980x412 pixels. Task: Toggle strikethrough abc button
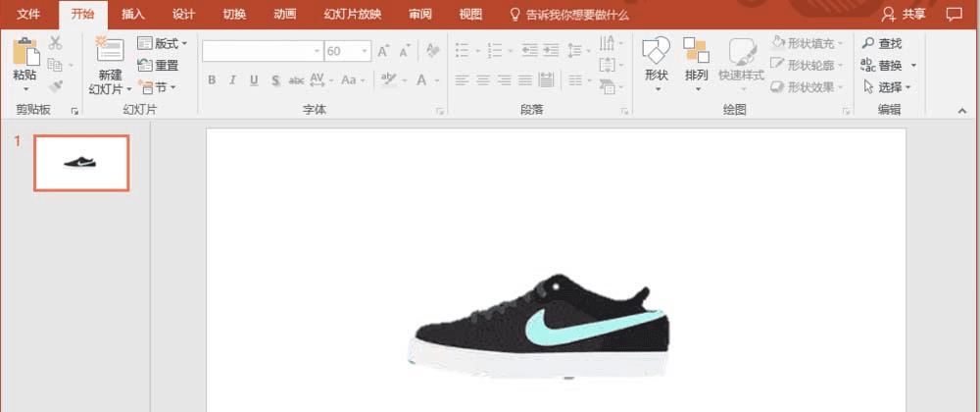(296, 80)
